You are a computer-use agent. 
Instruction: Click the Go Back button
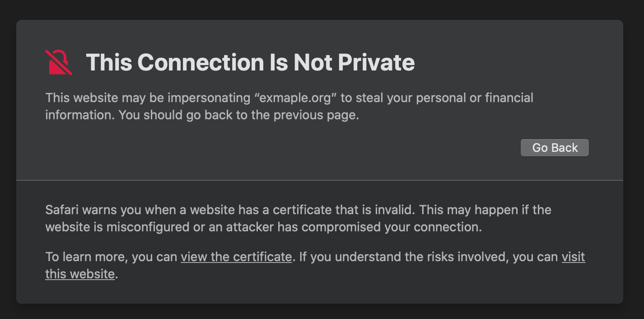tap(555, 147)
